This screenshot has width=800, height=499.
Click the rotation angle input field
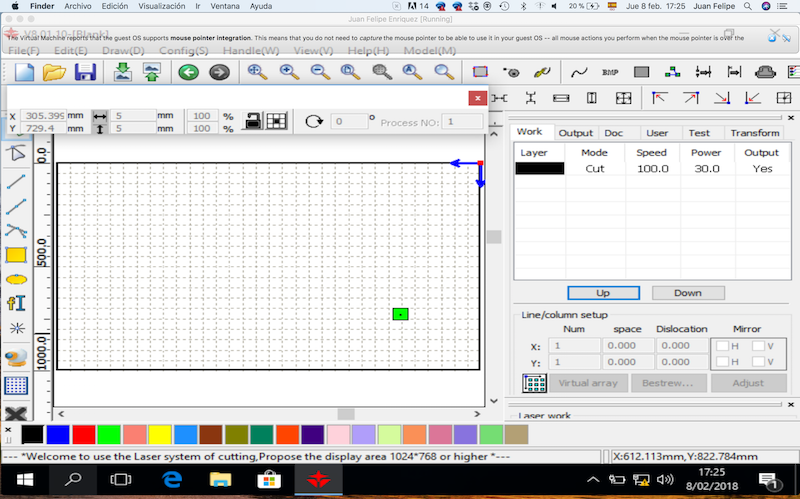349,121
